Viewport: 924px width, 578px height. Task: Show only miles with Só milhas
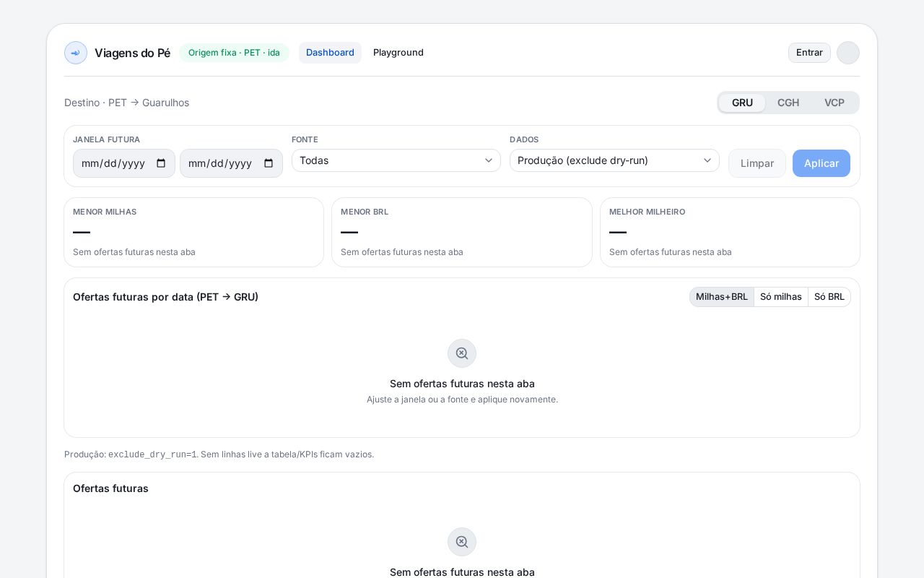click(x=781, y=297)
